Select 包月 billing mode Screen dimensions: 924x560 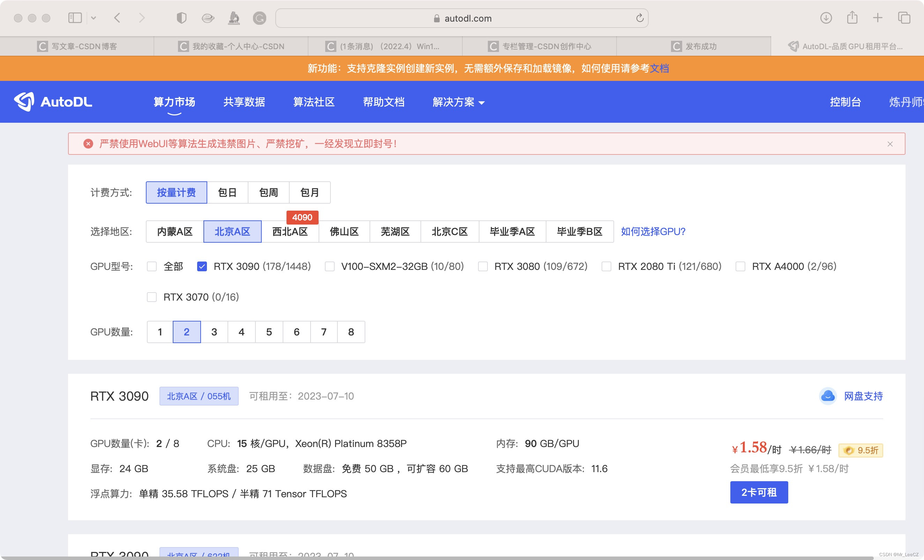(310, 192)
